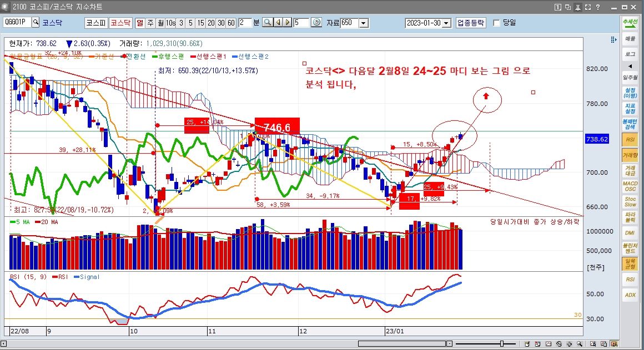Click the minute interval input field
644x350 pixels.
pos(244,23)
